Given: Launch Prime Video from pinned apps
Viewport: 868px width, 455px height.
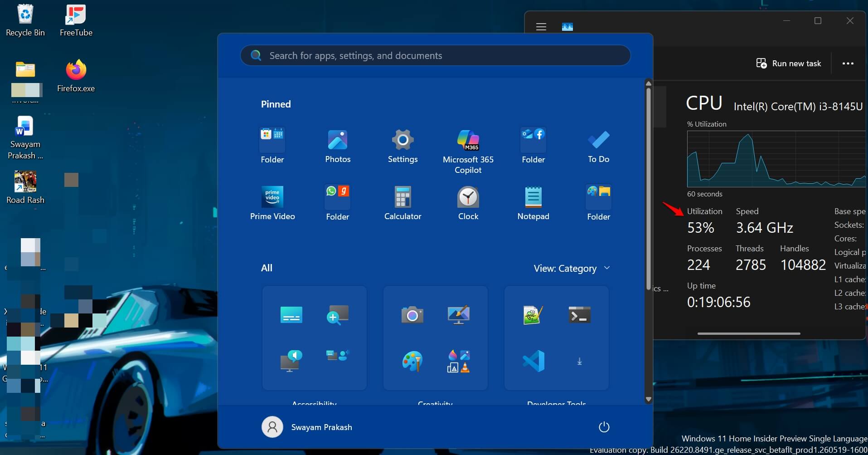Looking at the screenshot, I should 272,203.
